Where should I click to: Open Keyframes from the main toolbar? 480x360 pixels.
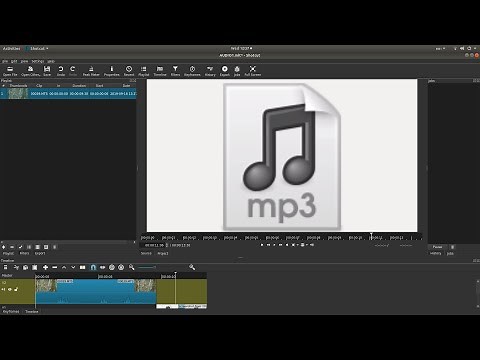coord(192,71)
